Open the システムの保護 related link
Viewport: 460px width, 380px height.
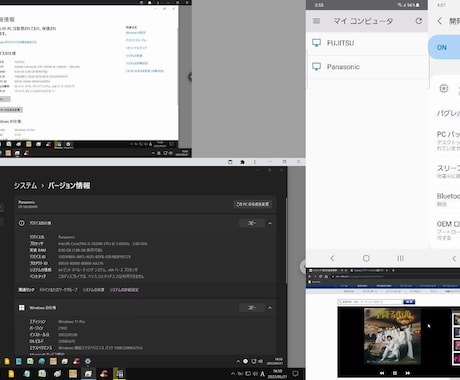pos(93,290)
